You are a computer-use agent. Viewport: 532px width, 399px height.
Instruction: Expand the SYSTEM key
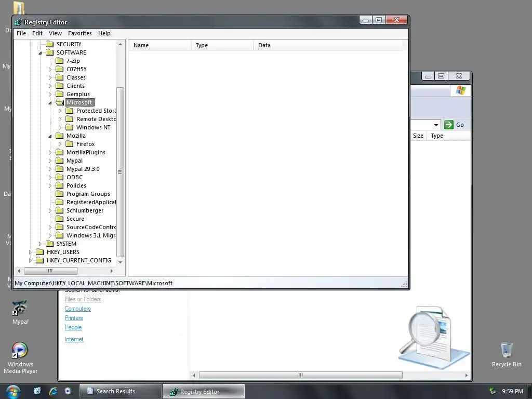coord(41,244)
